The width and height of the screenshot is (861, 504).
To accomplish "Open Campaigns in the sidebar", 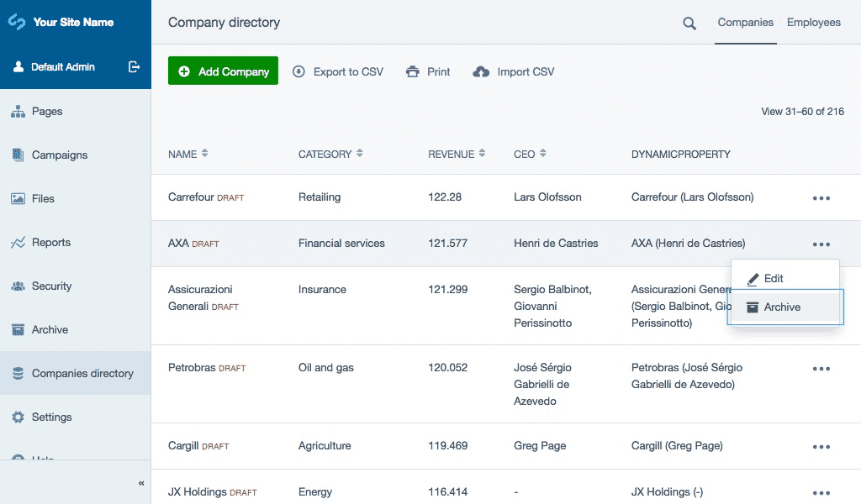I will click(x=59, y=155).
